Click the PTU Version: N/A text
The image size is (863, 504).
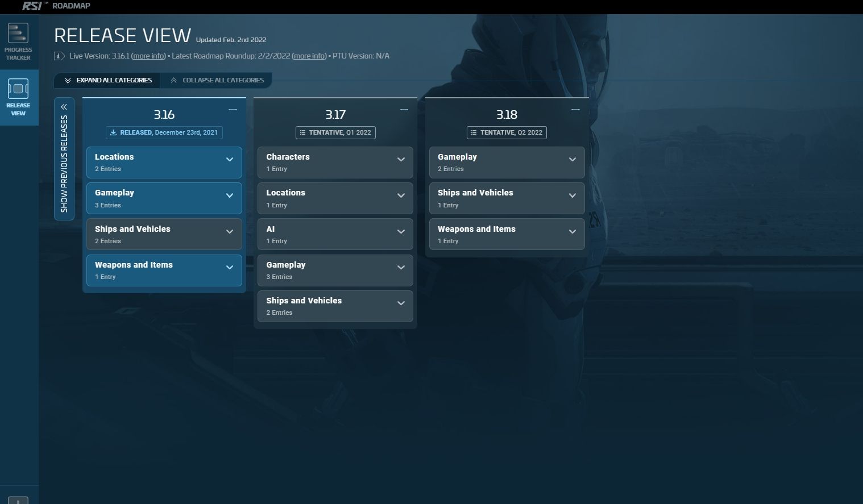(x=361, y=56)
